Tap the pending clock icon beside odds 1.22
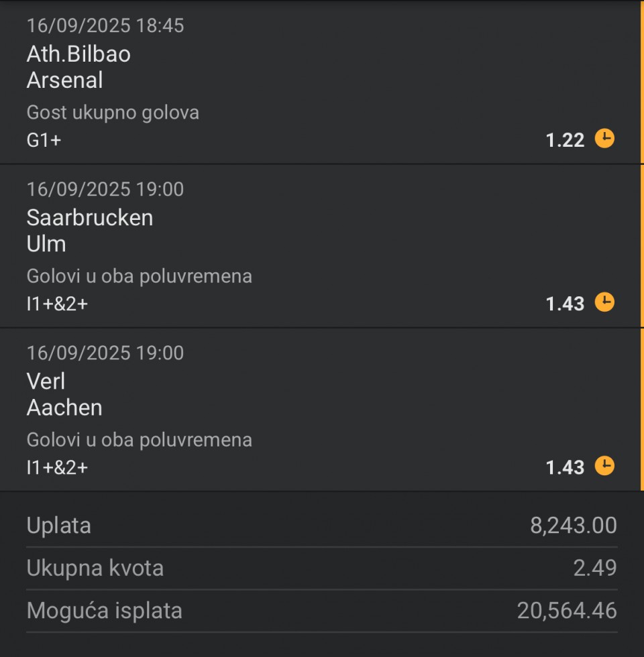Screen dimensions: 644x657 pos(604,138)
